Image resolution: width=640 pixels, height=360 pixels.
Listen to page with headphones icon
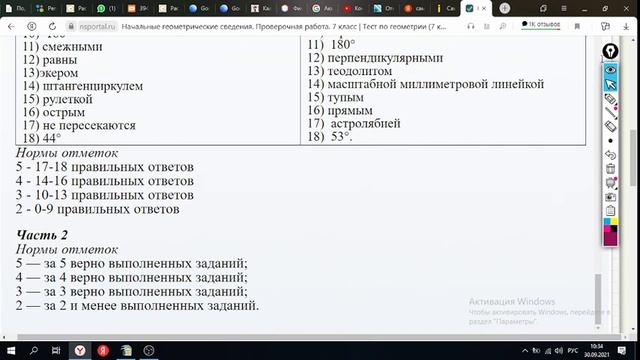471,27
